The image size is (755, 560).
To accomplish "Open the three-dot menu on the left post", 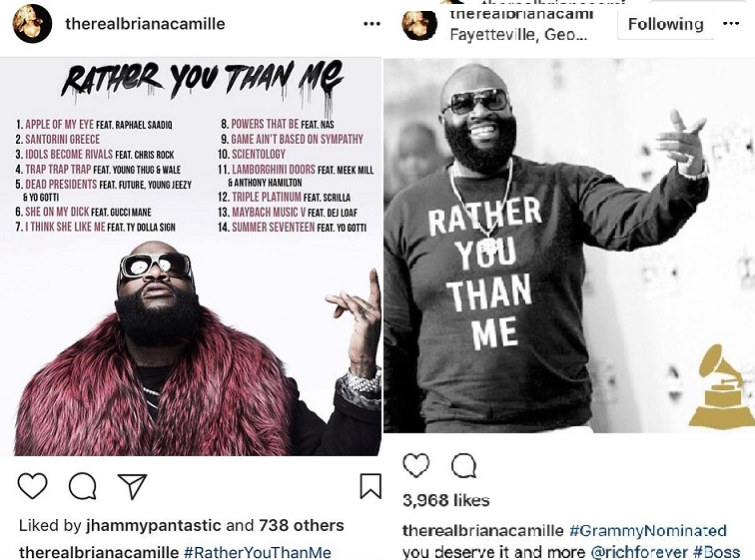I will [372, 24].
